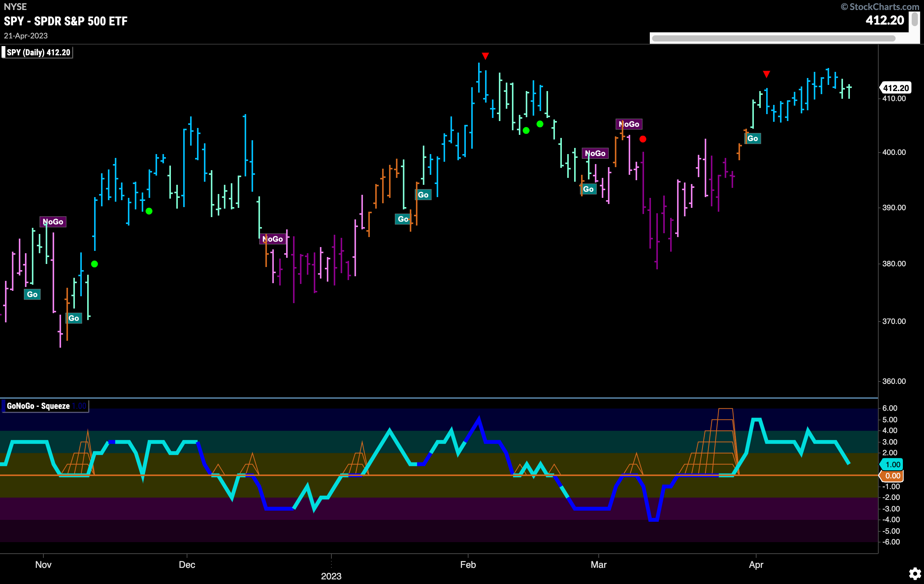924x584 pixels.
Task: Click the 0.00 zero-line value tag
Action: 892,476
